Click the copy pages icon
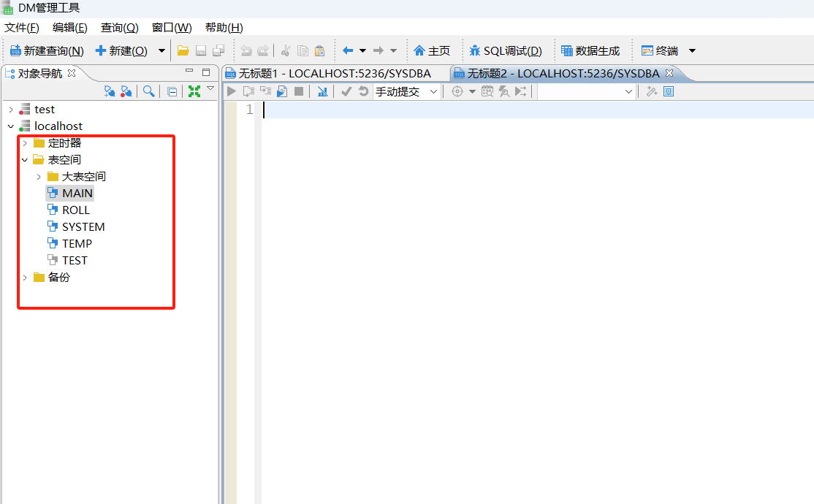The image size is (814, 504). [x=303, y=50]
